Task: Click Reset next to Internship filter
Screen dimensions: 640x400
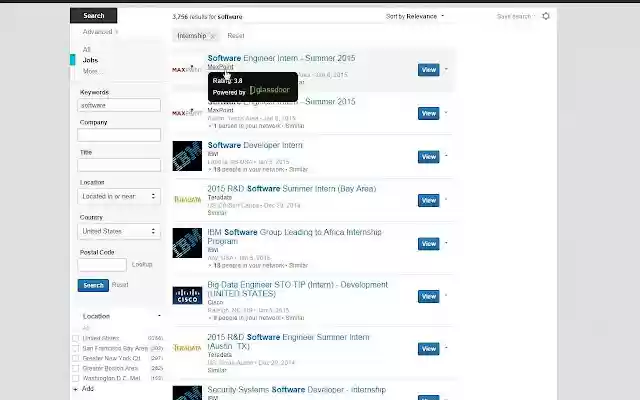Action: [x=236, y=36]
